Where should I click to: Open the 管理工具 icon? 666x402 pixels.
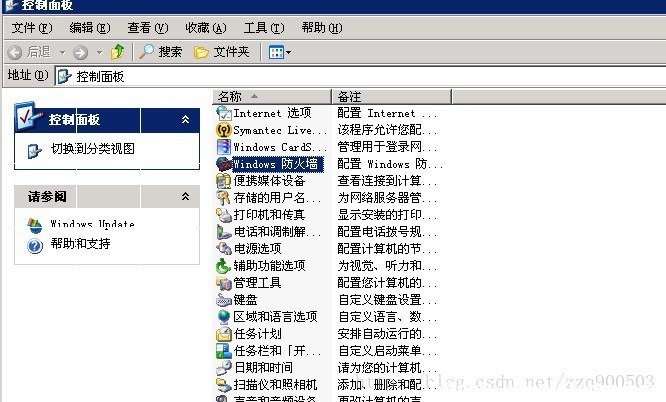point(223,283)
